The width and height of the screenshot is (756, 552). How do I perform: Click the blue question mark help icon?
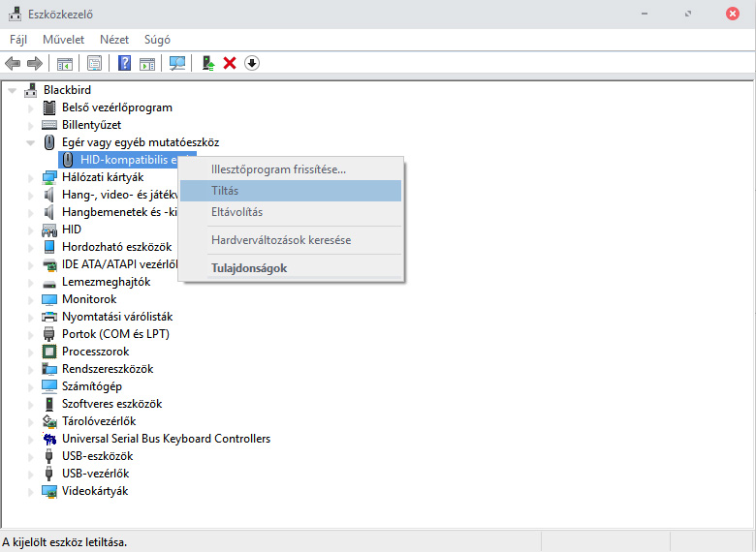coord(124,63)
